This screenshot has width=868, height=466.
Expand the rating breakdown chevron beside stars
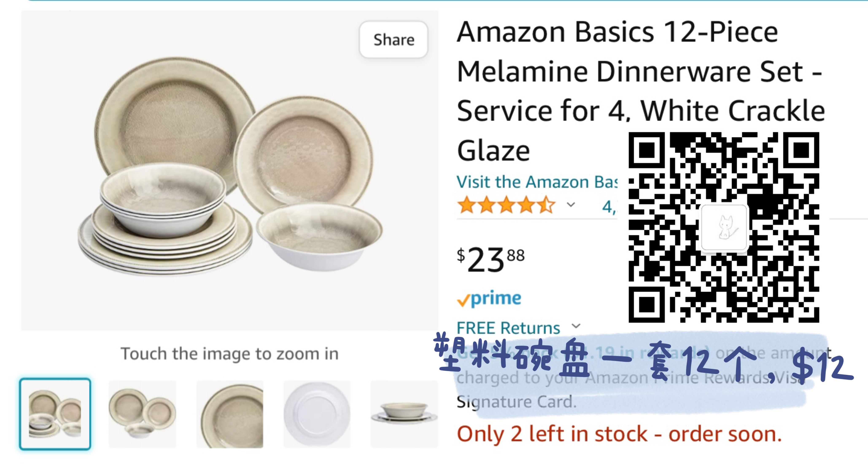[x=571, y=205]
